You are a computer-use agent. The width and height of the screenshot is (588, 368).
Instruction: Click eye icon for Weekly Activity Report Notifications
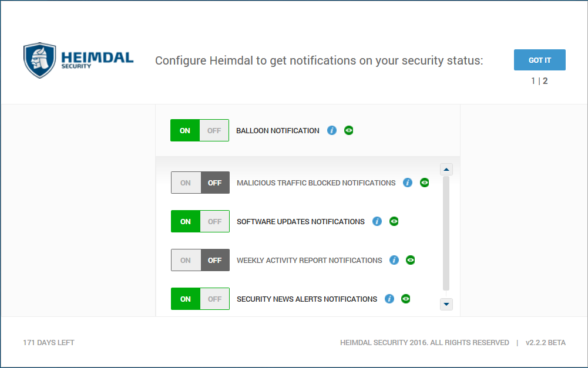[x=410, y=260]
